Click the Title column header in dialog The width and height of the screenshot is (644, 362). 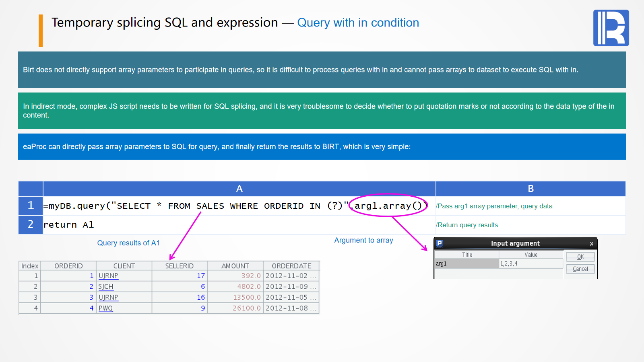pos(467,255)
